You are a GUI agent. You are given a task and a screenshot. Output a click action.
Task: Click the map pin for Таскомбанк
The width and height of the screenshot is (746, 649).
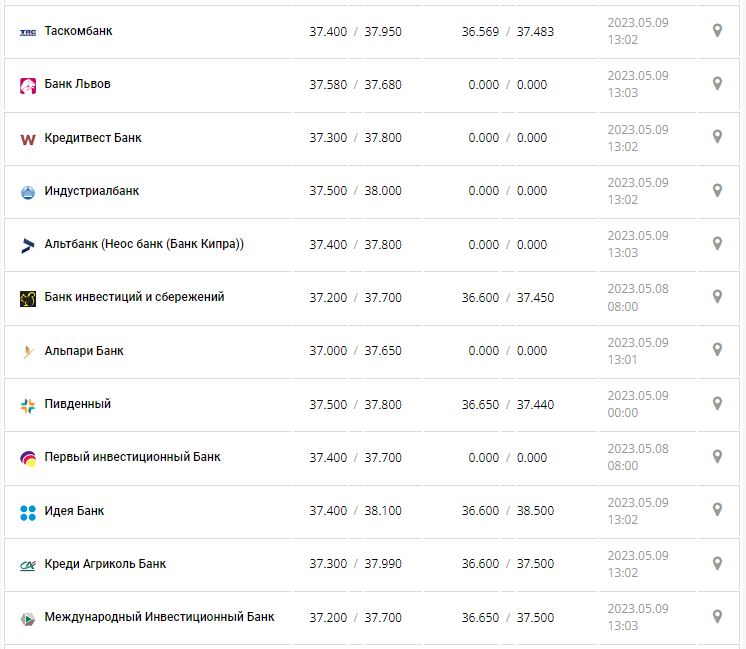pyautogui.click(x=717, y=31)
